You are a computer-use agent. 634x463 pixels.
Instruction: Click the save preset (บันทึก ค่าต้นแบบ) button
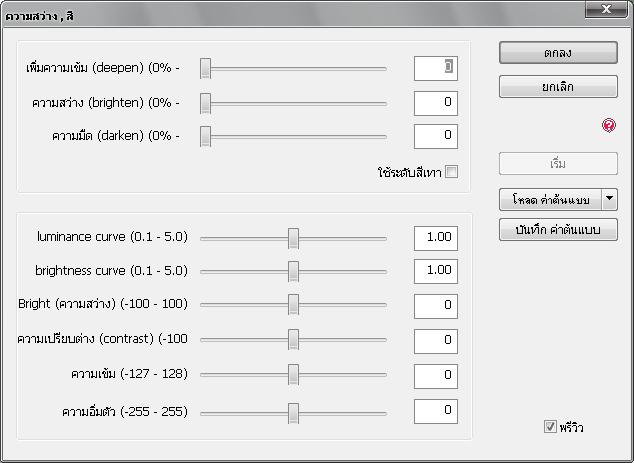(558, 230)
